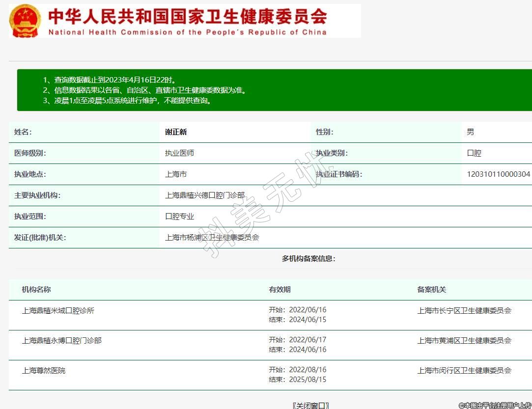Select the 上海尊然医院 row
532x409 pixels.
pos(44,371)
